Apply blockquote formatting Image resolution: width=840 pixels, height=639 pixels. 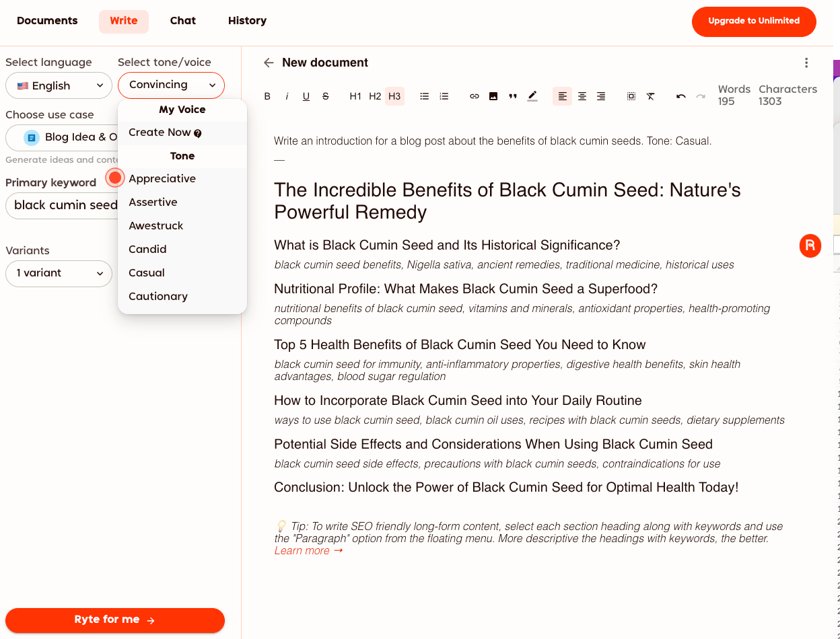point(513,96)
